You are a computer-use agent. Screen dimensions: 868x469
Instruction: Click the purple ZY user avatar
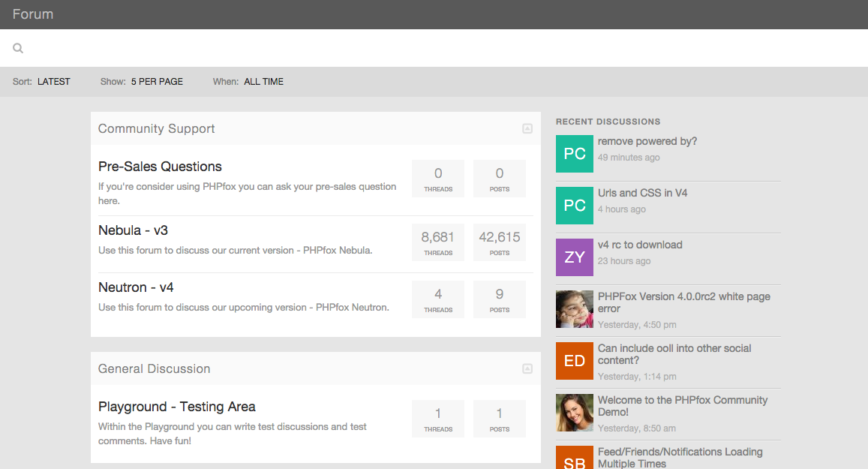[x=574, y=257]
